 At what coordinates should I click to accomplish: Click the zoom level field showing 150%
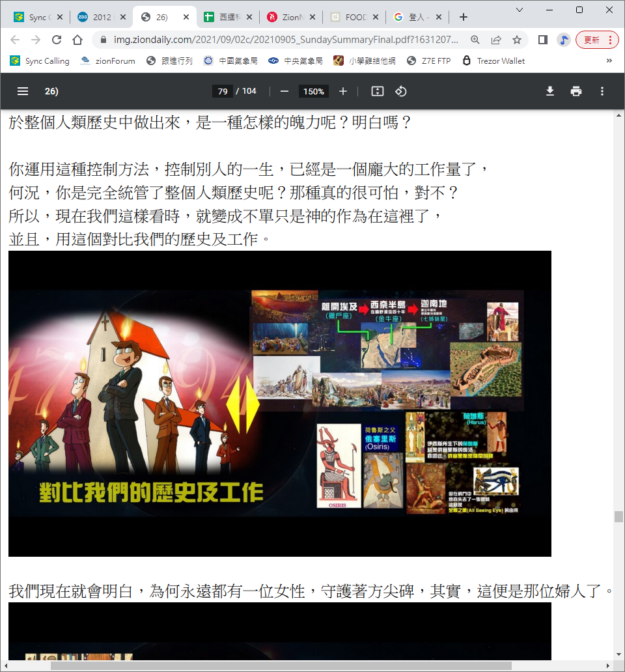[x=314, y=91]
